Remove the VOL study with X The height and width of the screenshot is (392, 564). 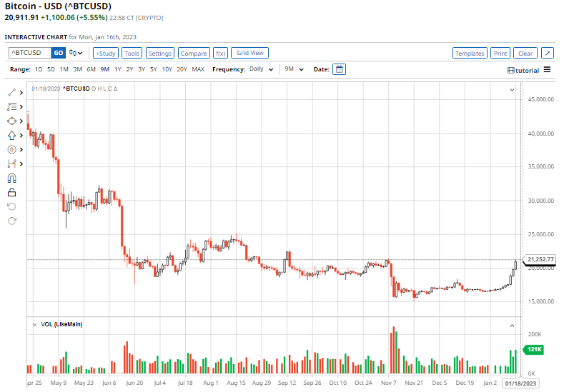pyautogui.click(x=34, y=325)
